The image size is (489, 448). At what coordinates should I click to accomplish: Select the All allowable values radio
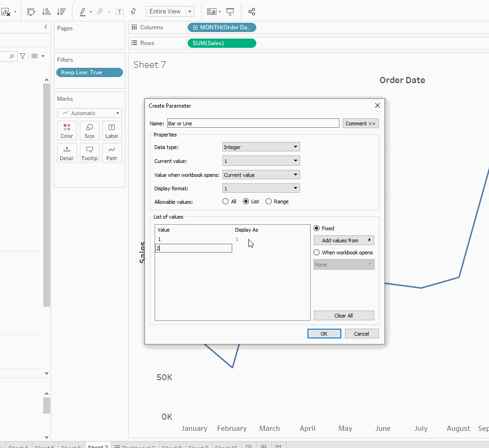[x=226, y=201]
